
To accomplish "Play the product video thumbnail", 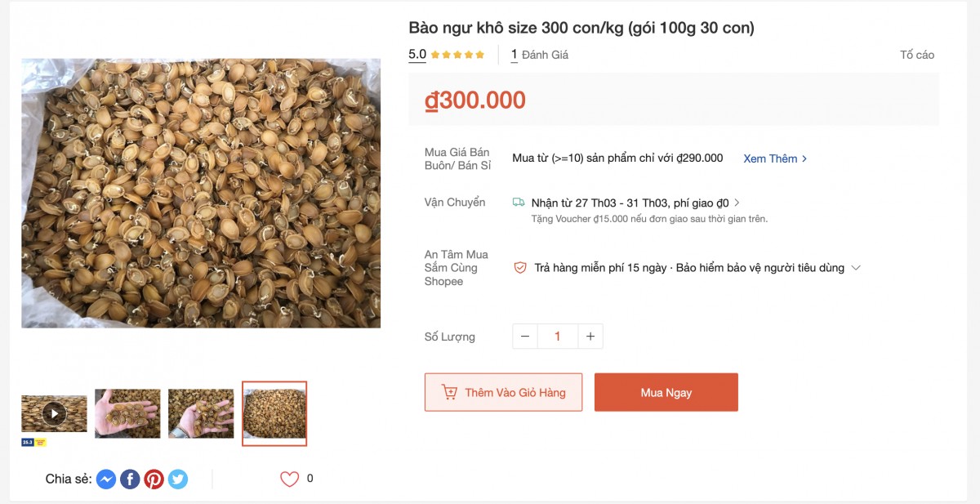I will pos(53,413).
